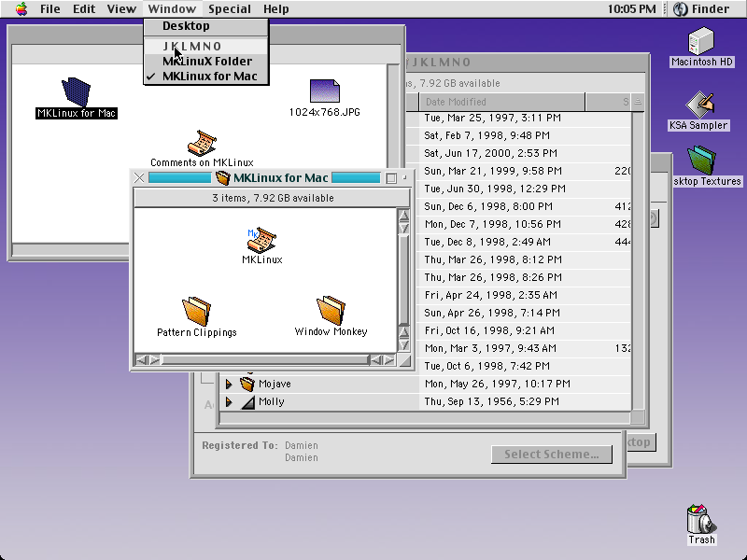The width and height of the screenshot is (747, 560).
Task: Select the Comments on MKLinux document icon
Action: pyautogui.click(x=202, y=143)
